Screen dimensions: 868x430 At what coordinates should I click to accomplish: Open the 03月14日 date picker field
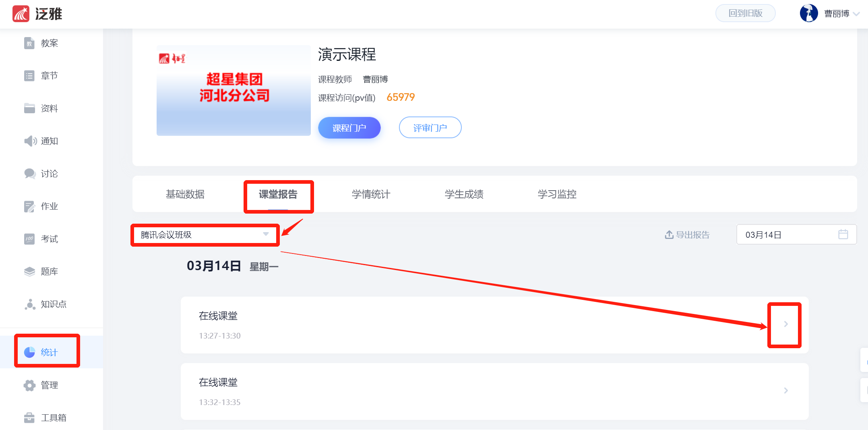click(796, 235)
